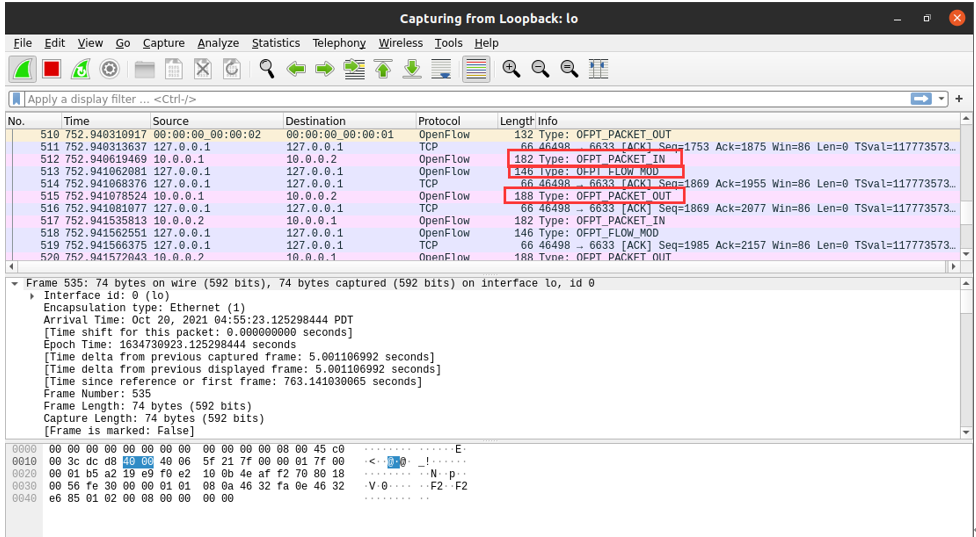Click the display filter input field
This screenshot has width=976, height=537.
point(467,99)
